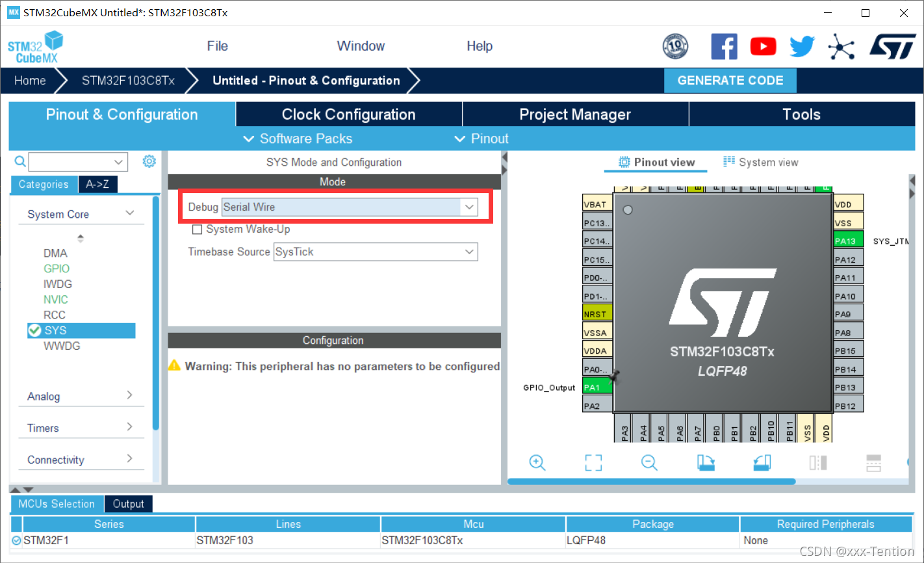Zoom out of the chip pinout
This screenshot has height=563, width=924.
(x=649, y=462)
